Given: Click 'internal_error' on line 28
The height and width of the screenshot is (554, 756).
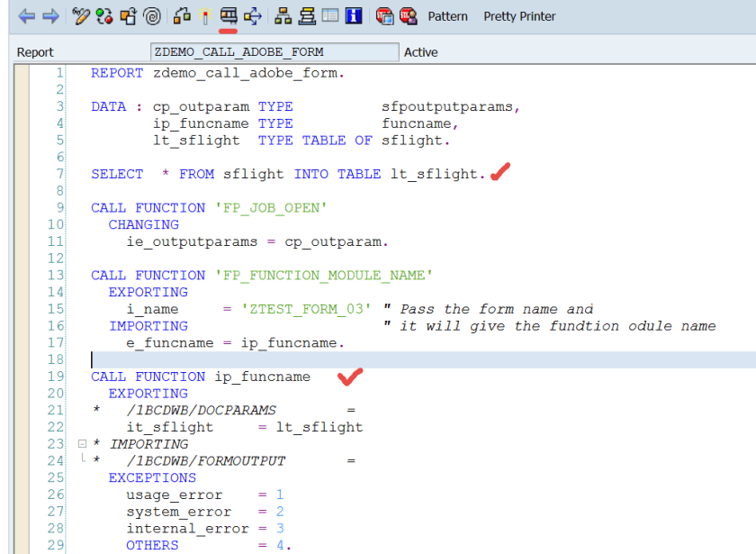Looking at the screenshot, I should point(187,529).
